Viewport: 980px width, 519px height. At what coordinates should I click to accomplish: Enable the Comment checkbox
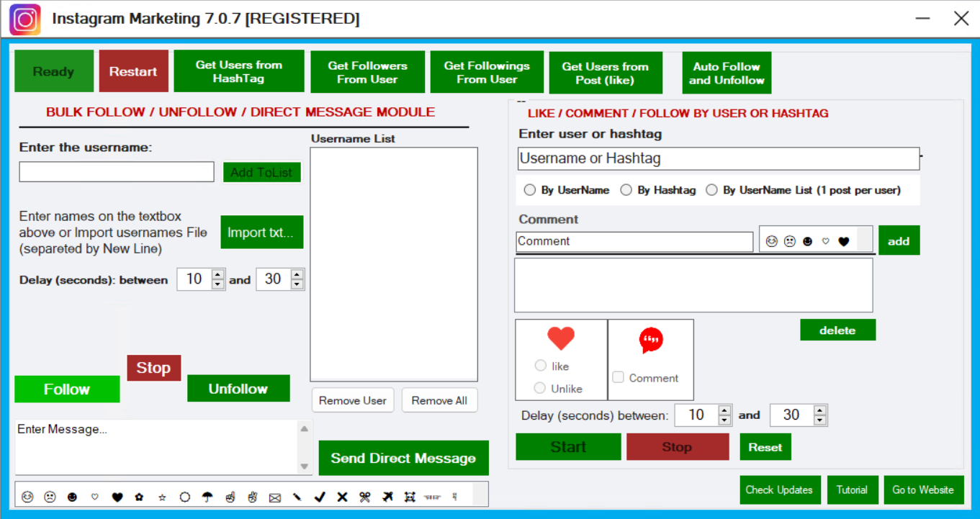(x=618, y=377)
